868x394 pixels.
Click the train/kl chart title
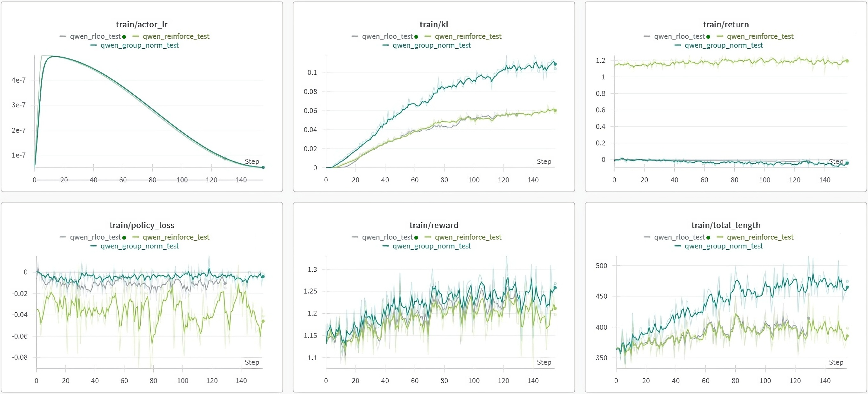pos(434,24)
